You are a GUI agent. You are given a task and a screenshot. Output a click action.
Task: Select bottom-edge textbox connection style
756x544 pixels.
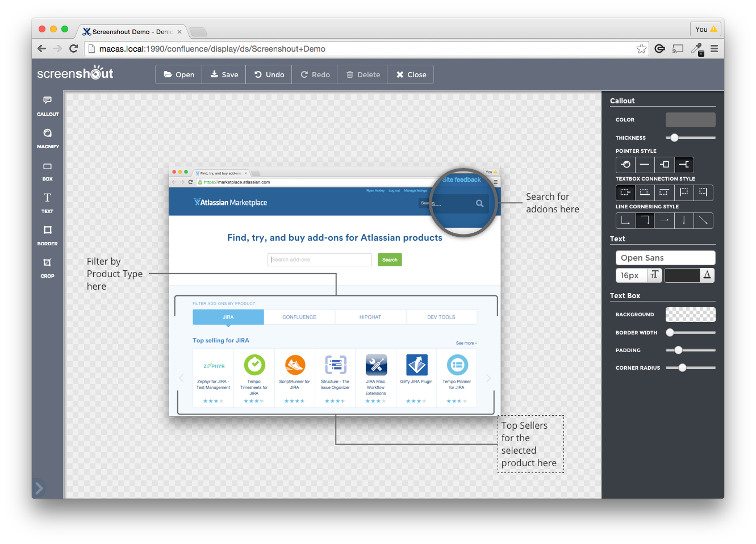[x=645, y=193]
